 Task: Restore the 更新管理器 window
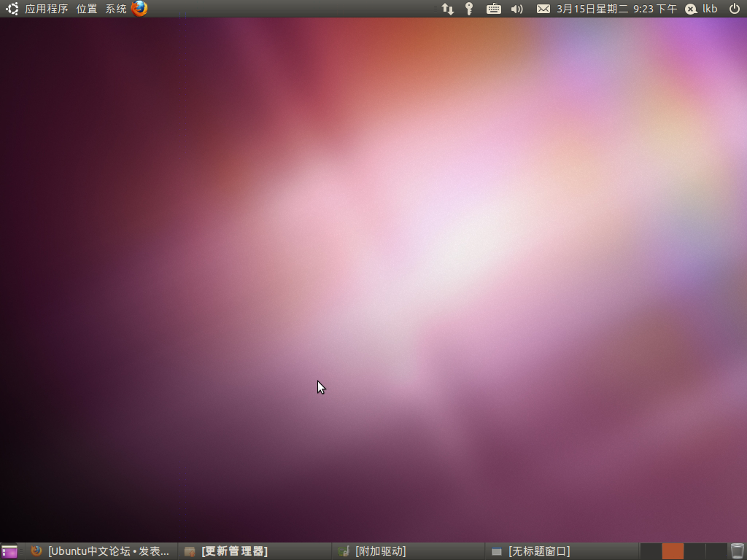tap(255, 551)
